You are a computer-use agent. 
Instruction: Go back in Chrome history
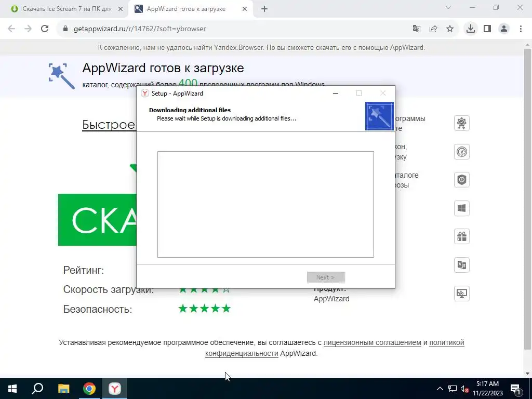click(x=11, y=29)
